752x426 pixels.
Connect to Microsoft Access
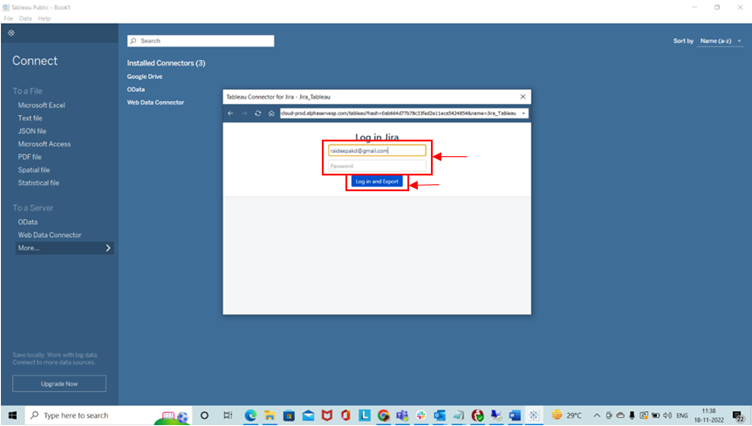click(x=44, y=144)
